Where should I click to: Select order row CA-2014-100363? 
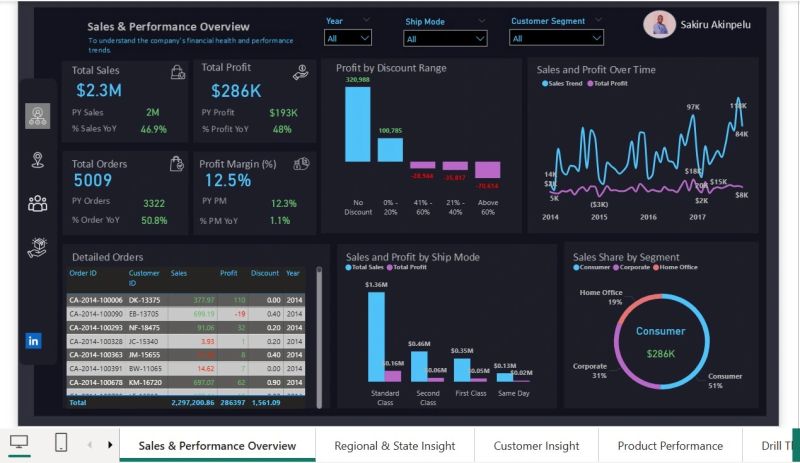[186, 355]
